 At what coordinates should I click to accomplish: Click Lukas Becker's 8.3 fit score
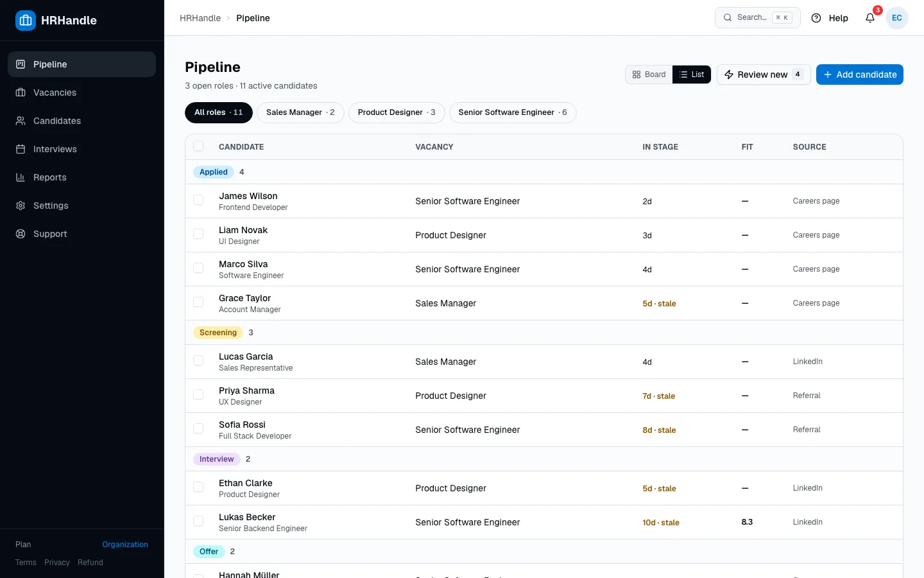(747, 522)
